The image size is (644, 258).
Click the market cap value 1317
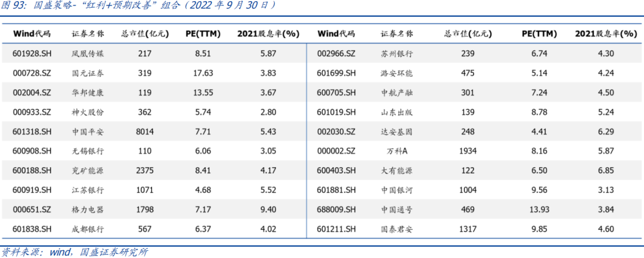pos(467,229)
